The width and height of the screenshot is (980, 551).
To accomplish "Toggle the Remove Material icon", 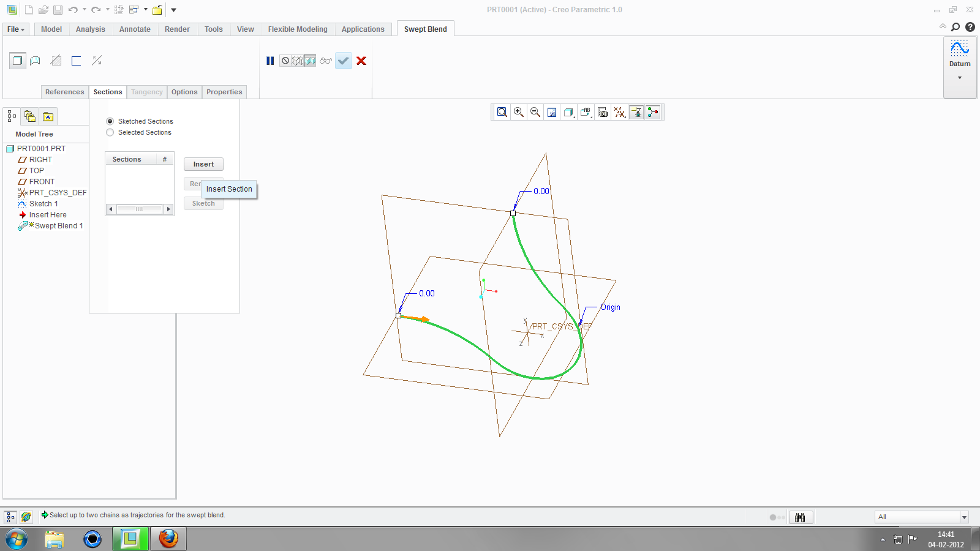I will point(56,61).
